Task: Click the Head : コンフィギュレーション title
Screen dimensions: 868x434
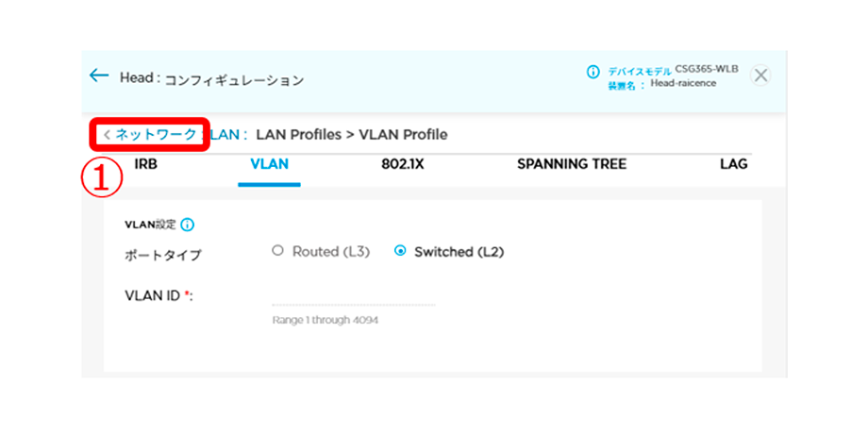Action: (211, 79)
